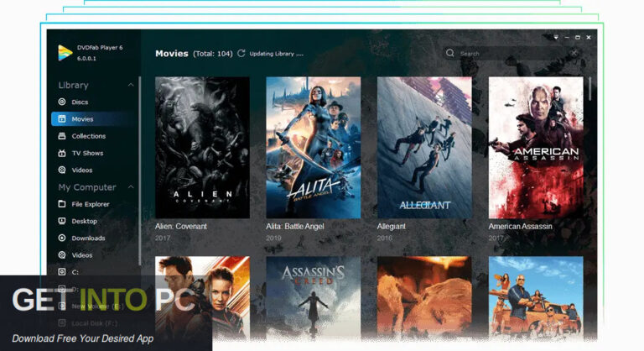Click the American Assassin title text
644x351 pixels.
pyautogui.click(x=520, y=227)
